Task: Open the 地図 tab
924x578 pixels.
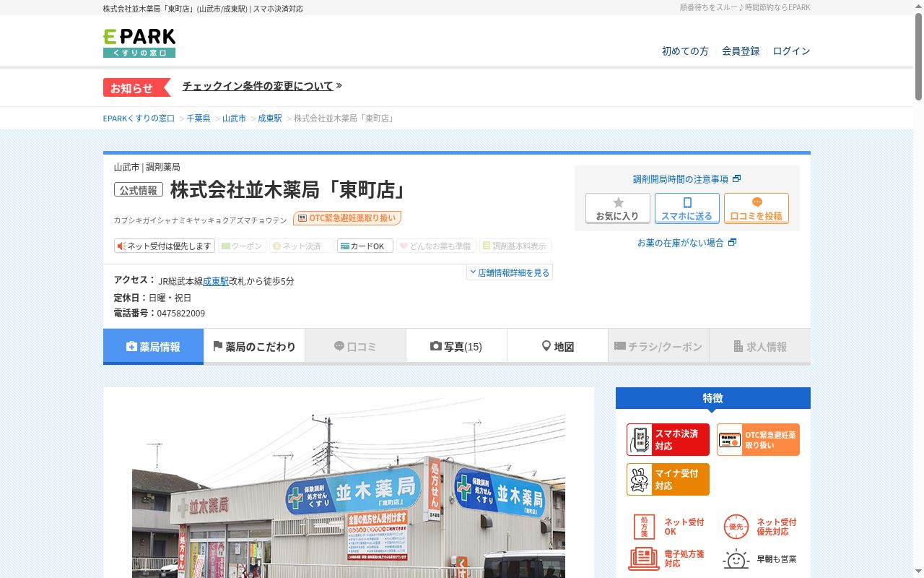Action: click(x=557, y=347)
